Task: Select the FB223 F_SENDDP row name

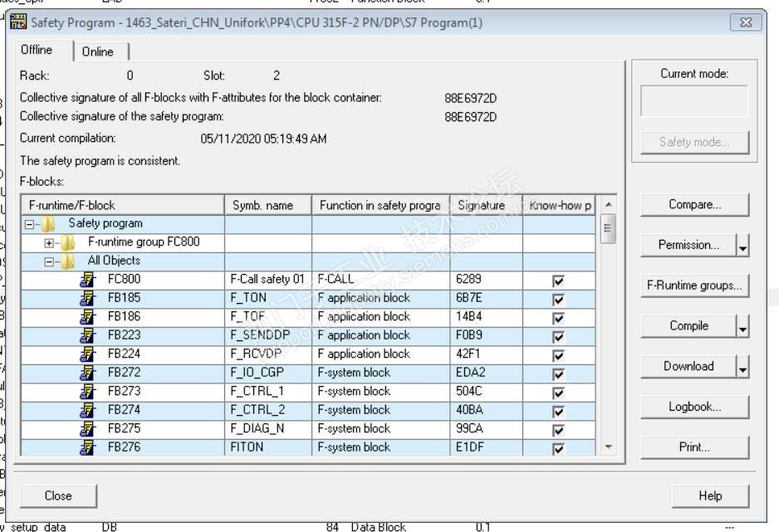Action: tap(260, 335)
